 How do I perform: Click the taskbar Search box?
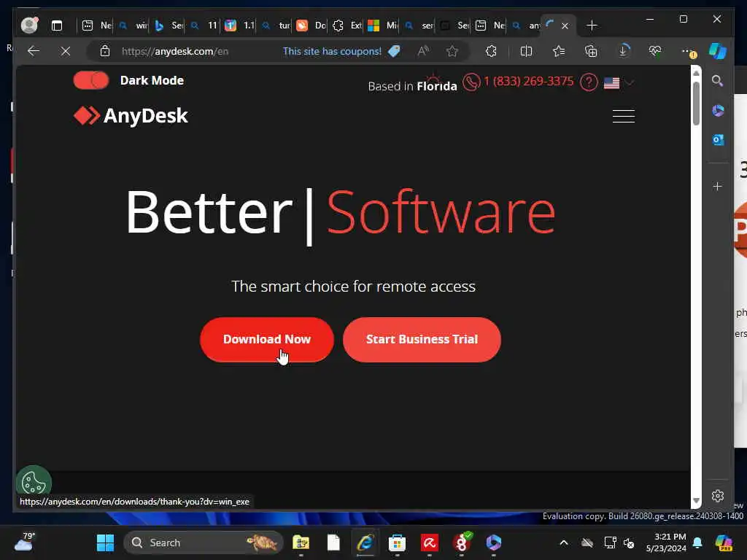(x=204, y=542)
